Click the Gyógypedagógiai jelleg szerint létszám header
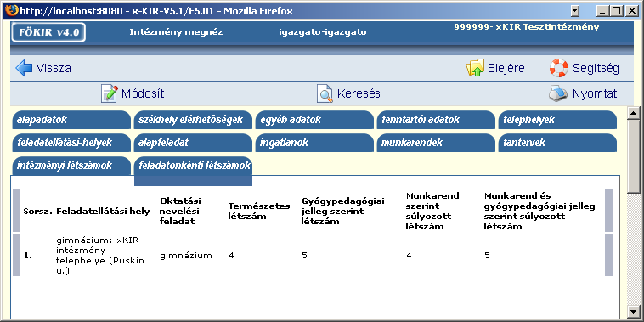This screenshot has height=322, width=644. pyautogui.click(x=343, y=211)
